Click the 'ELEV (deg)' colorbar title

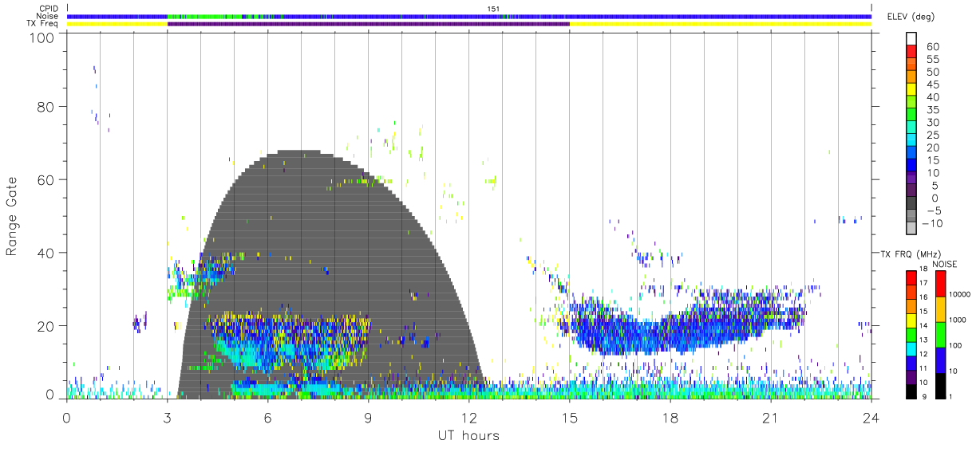pos(911,17)
